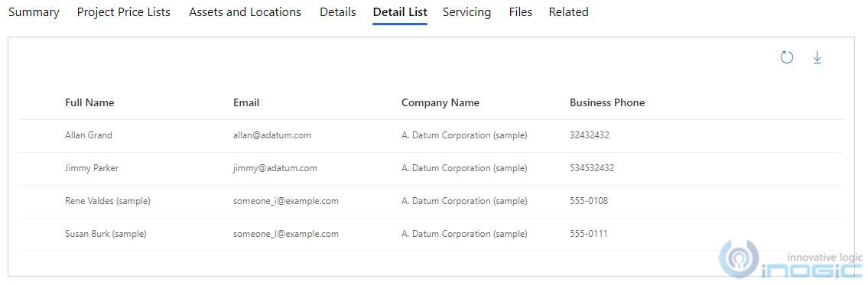The height and width of the screenshot is (285, 868).
Task: Click email jimmy@adatum.com
Action: coord(275,168)
